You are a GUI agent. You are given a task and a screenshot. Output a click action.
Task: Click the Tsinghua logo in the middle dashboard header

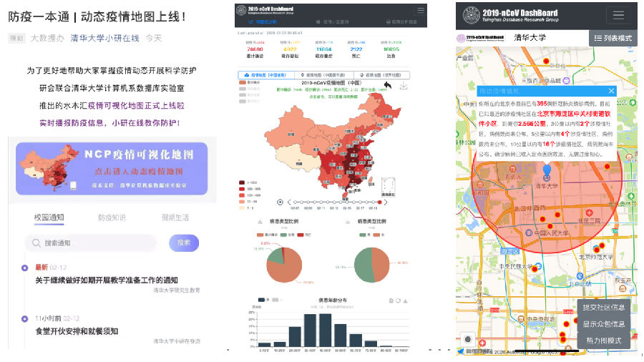click(242, 10)
